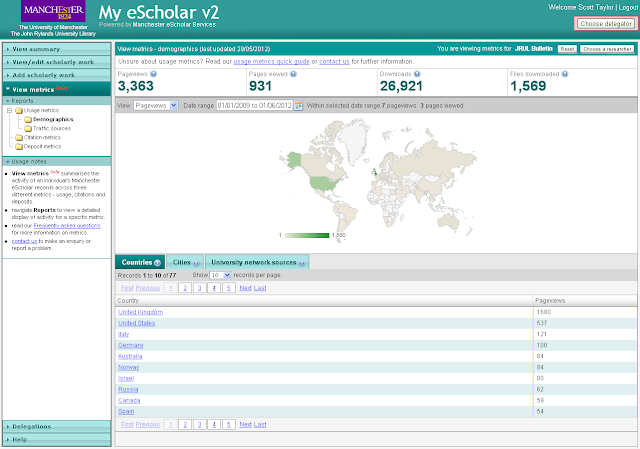The width and height of the screenshot is (640, 449).
Task: Click the Citation metrics folder icon
Action: pyautogui.click(x=19, y=138)
